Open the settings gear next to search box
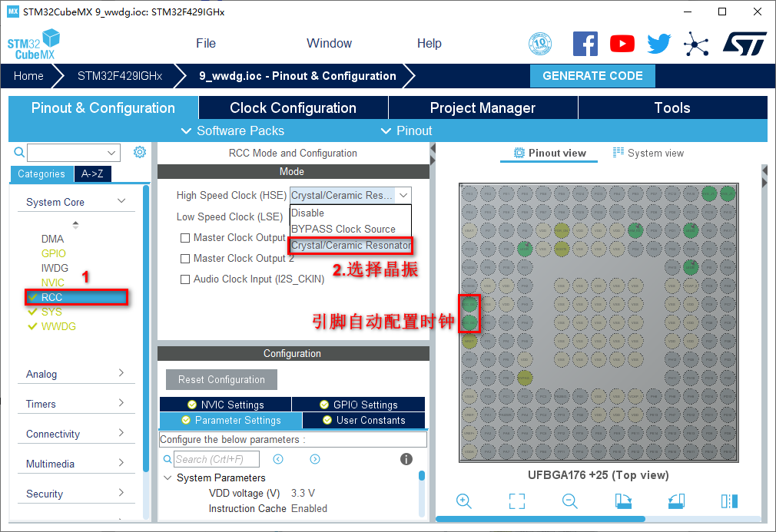Screen dimensions: 776x532 pyautogui.click(x=140, y=152)
